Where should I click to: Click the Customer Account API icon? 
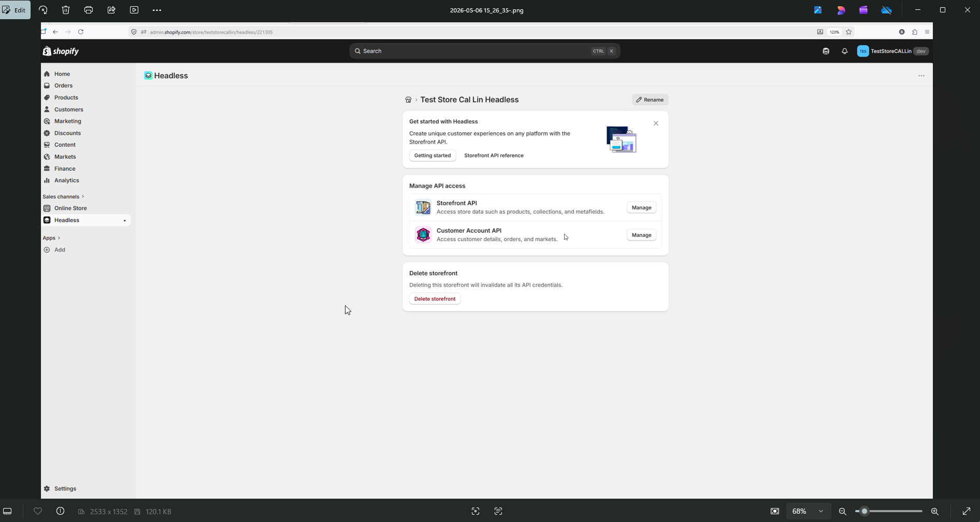click(x=423, y=235)
